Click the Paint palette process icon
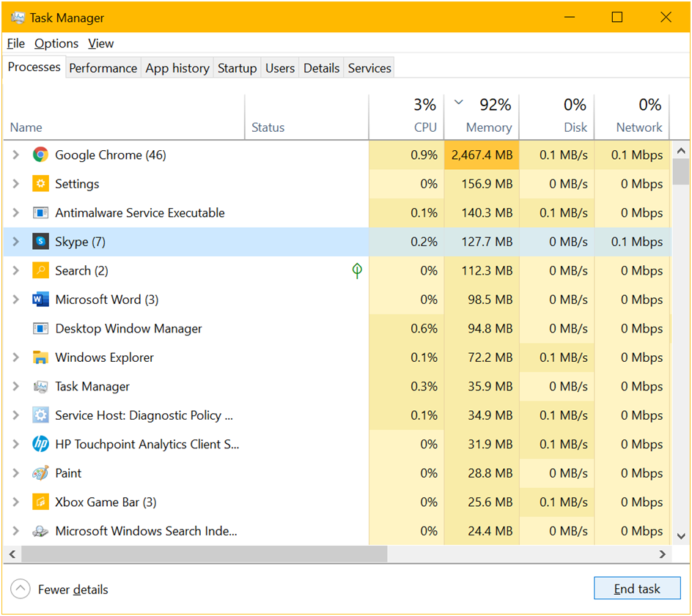Viewport: 692px width, 616px height. coord(40,473)
